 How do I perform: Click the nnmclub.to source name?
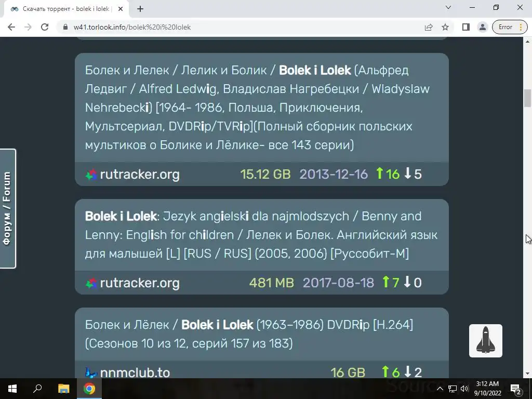click(x=135, y=373)
